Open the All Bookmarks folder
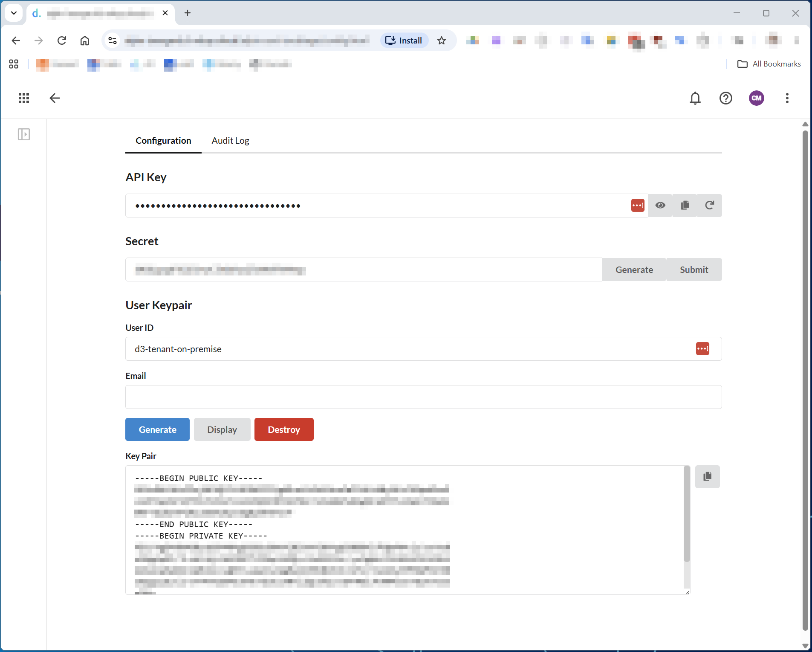Image resolution: width=812 pixels, height=652 pixels. point(769,64)
